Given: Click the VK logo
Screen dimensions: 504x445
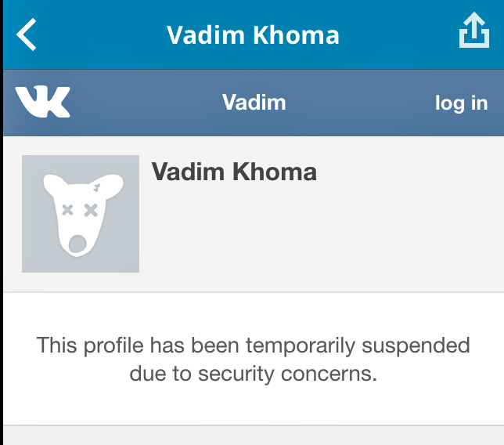Looking at the screenshot, I should (x=42, y=102).
